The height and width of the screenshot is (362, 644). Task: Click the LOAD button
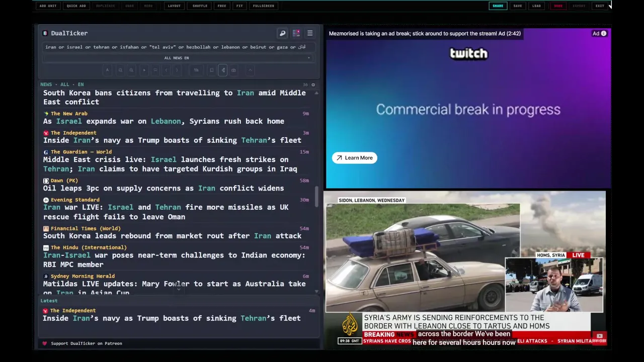tap(536, 6)
